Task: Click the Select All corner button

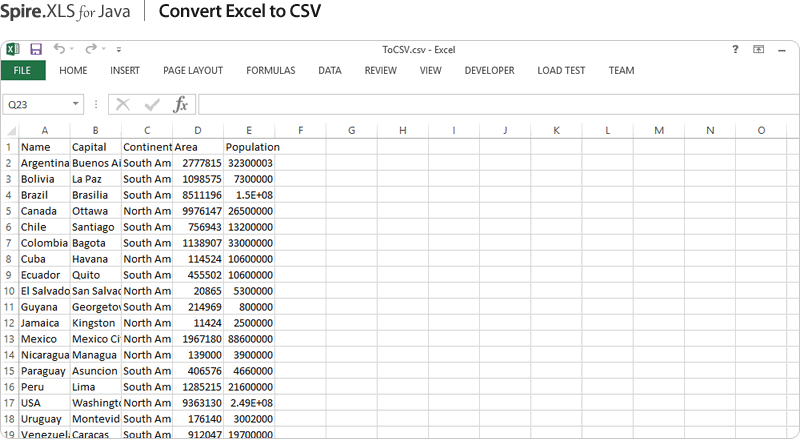Action: pyautogui.click(x=9, y=131)
